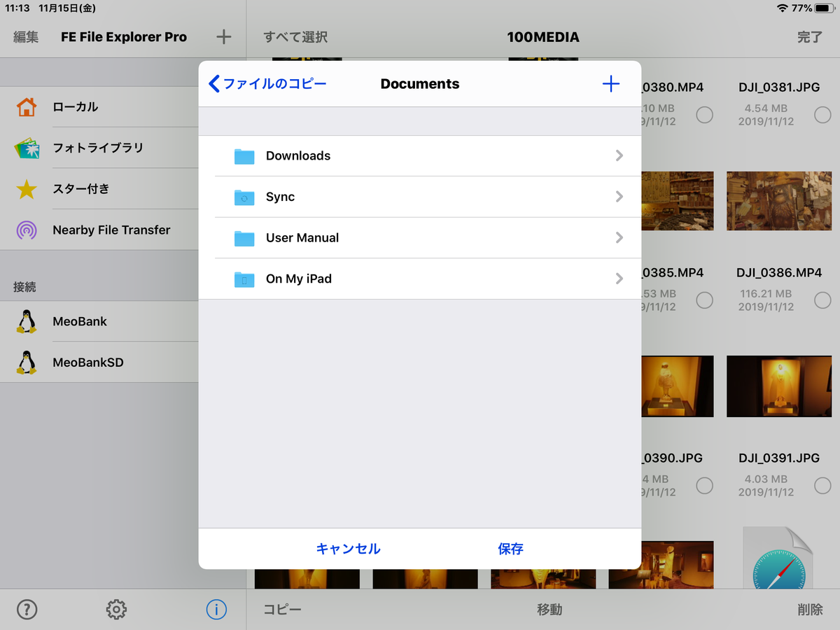Open the Safari compass file thumbnail
The width and height of the screenshot is (840, 630).
pyautogui.click(x=779, y=564)
